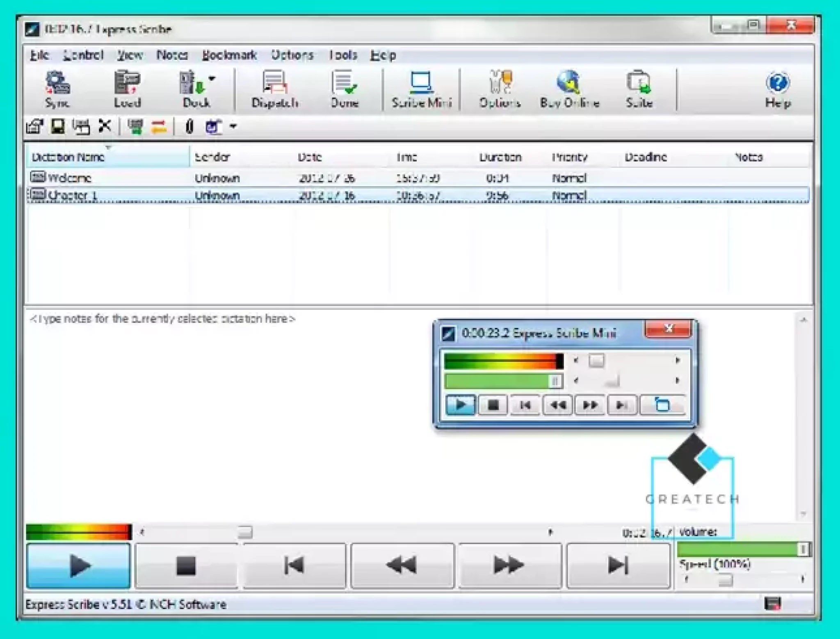Open the Bookmark menu
840x639 pixels.
coord(229,55)
